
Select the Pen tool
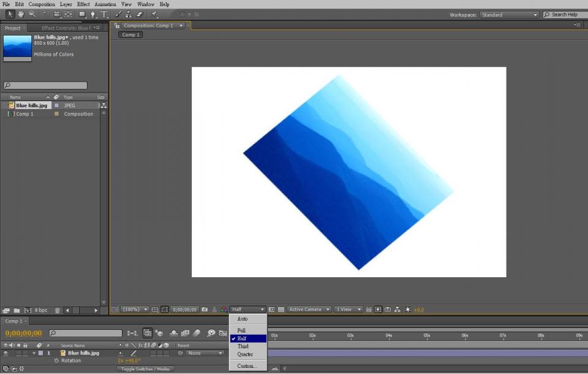point(92,14)
